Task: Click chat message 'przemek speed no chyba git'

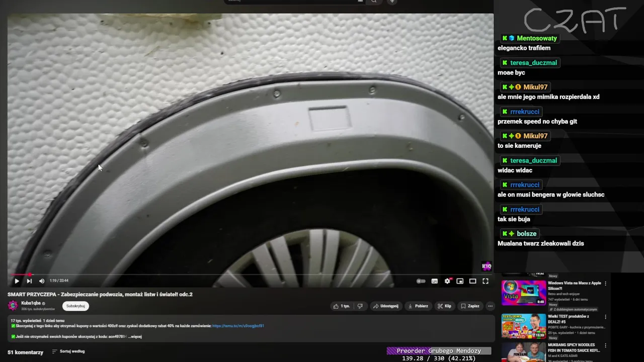Action: pyautogui.click(x=537, y=122)
